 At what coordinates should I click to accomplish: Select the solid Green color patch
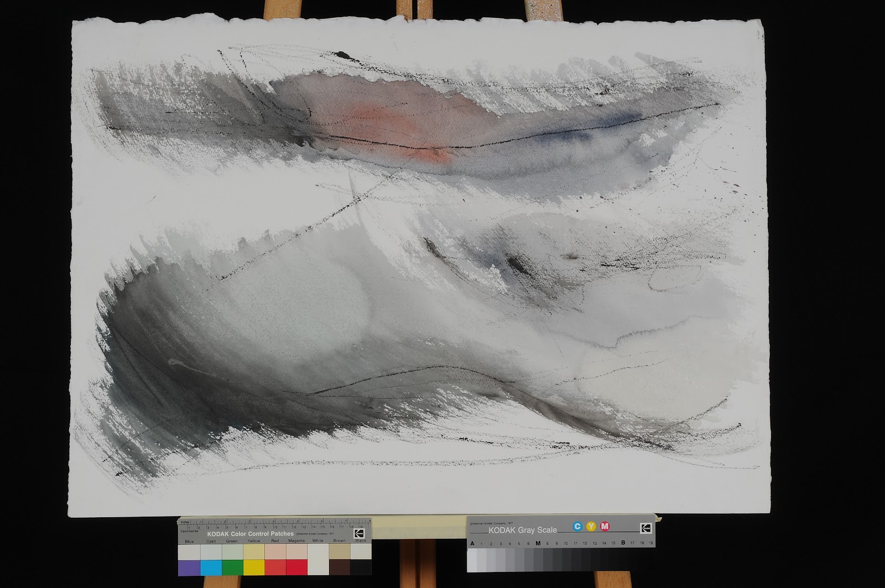pos(232,568)
